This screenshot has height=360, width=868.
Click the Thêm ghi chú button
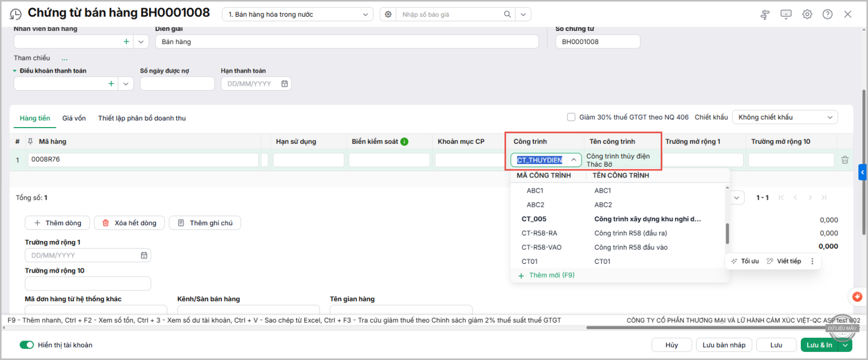point(205,223)
